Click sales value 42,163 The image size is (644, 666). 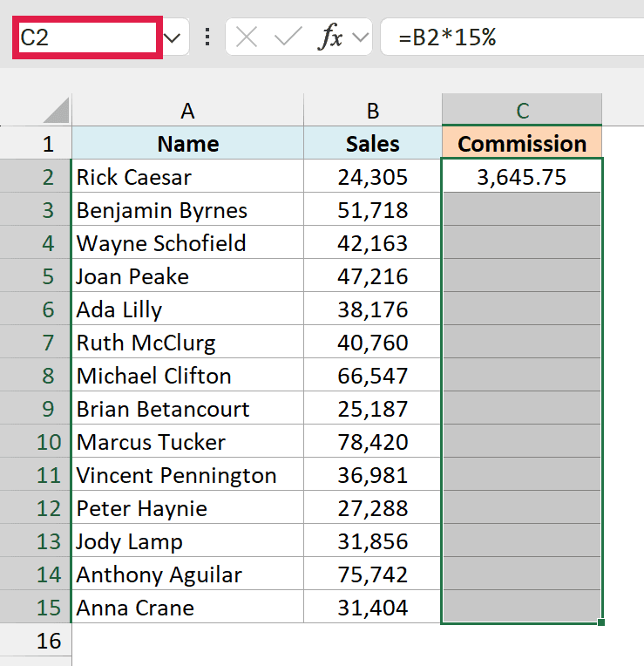click(373, 243)
